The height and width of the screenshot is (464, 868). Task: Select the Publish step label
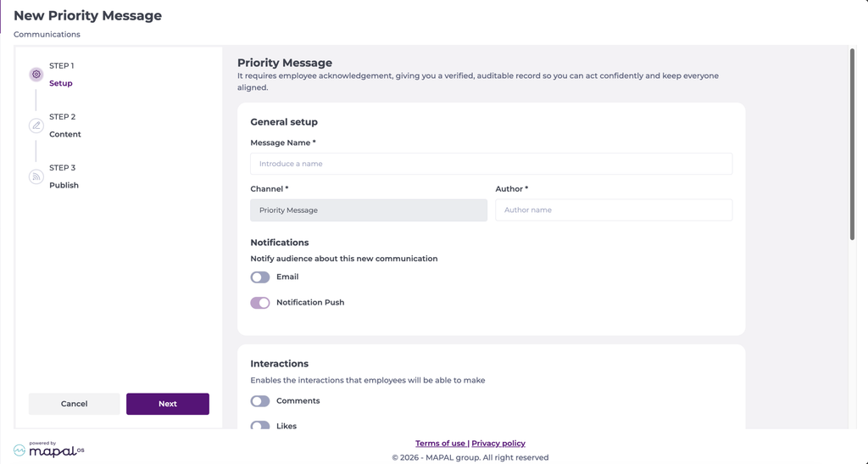64,185
